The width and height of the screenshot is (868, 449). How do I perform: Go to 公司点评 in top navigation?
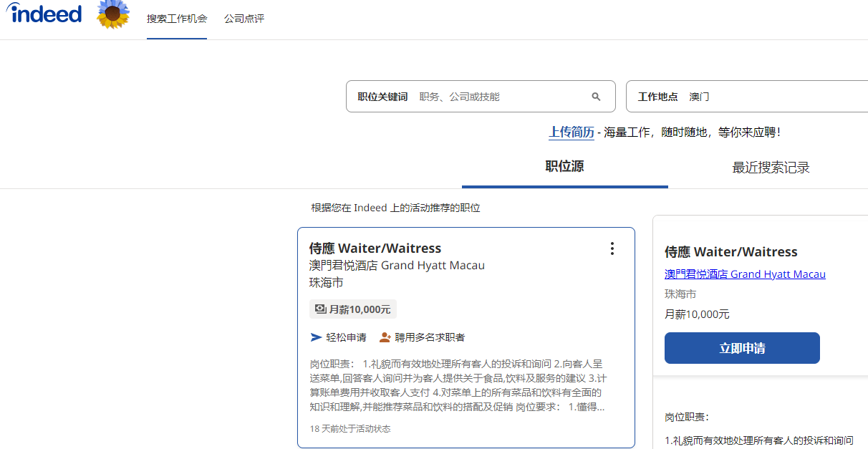243,19
